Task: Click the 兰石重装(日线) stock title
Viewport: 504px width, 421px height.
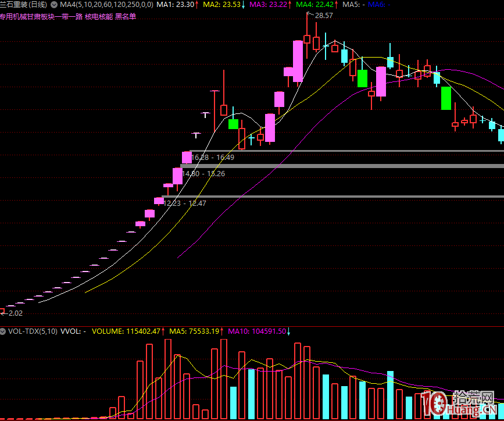Action: coord(23,5)
